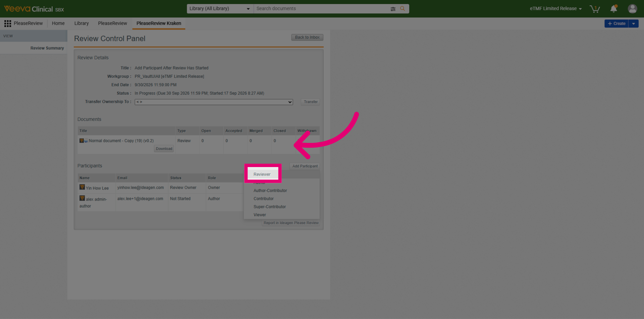The image size is (644, 319).
Task: Click the Add Participant button
Action: click(305, 166)
